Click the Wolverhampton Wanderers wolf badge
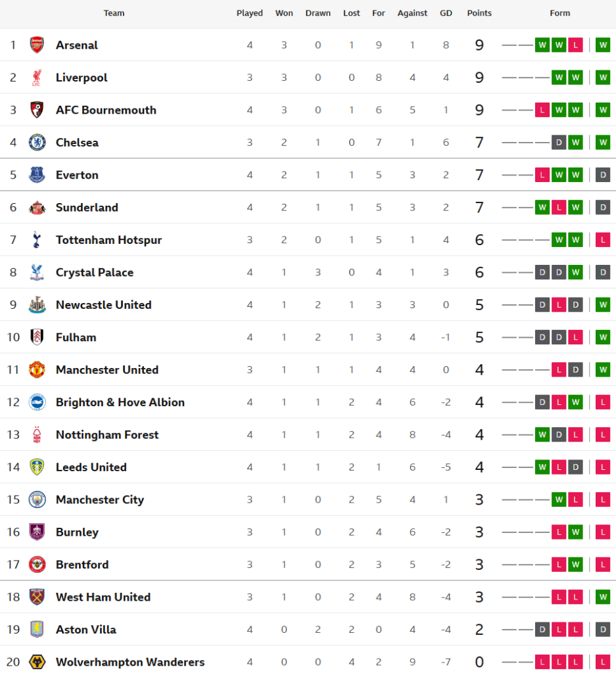The width and height of the screenshot is (616, 673). point(37,662)
